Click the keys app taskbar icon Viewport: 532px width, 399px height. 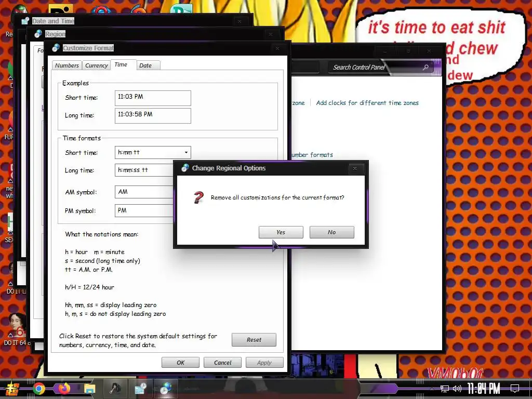pyautogui.click(x=115, y=389)
